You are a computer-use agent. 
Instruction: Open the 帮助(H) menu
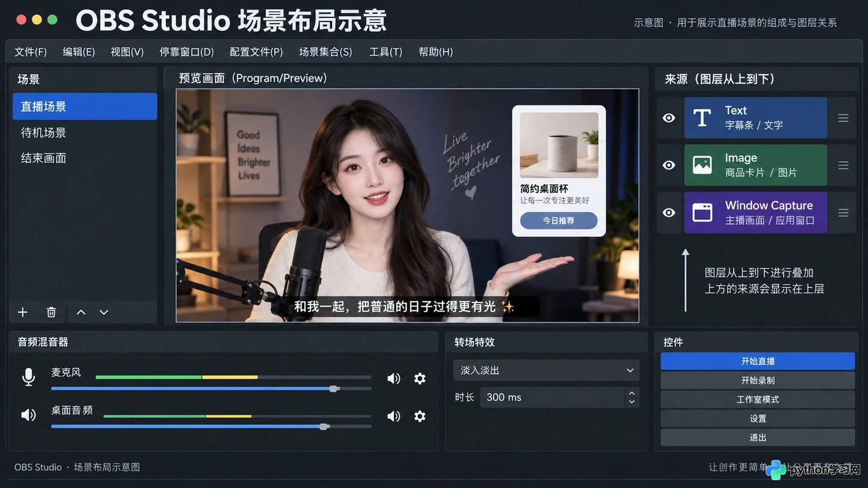pos(436,52)
